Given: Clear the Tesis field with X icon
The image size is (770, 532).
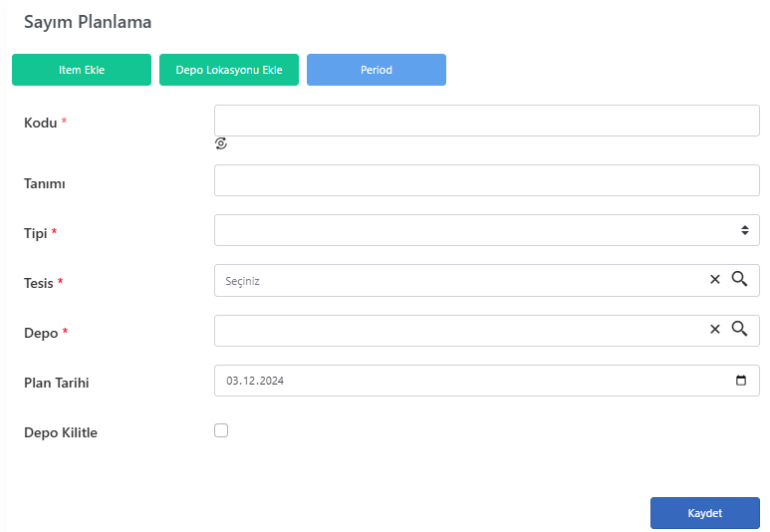Looking at the screenshot, I should 715,280.
